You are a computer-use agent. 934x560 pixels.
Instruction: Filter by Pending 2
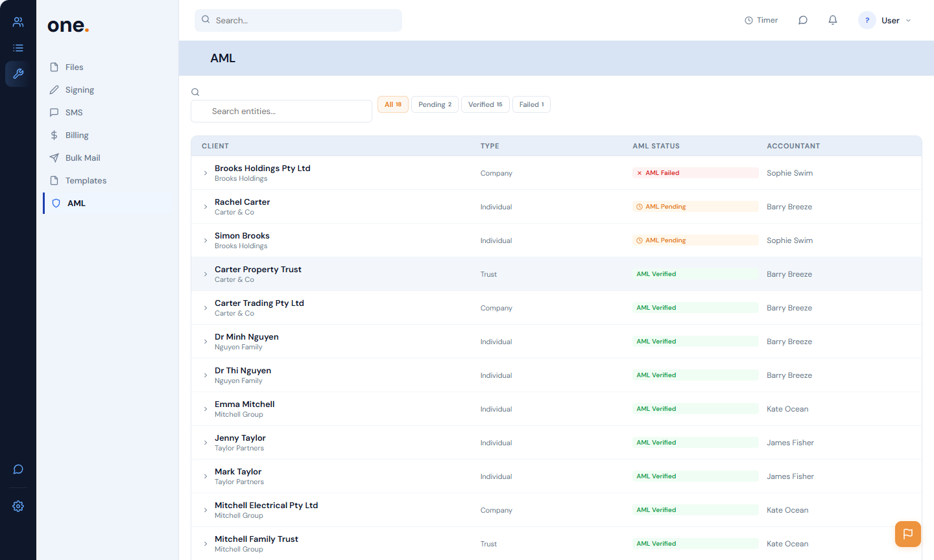[x=435, y=104]
